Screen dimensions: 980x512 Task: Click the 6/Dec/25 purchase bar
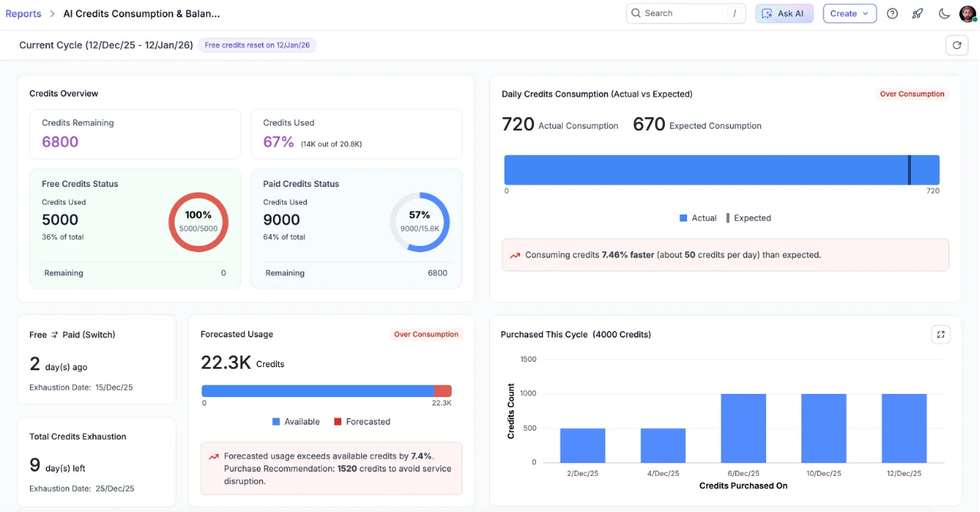click(x=744, y=428)
